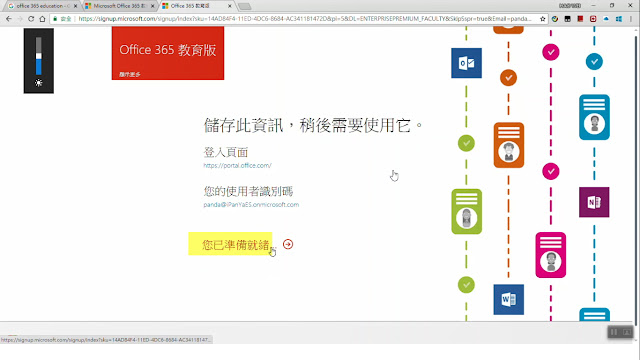Open the browser Home page
The width and height of the screenshot is (640, 360).
click(x=42, y=19)
